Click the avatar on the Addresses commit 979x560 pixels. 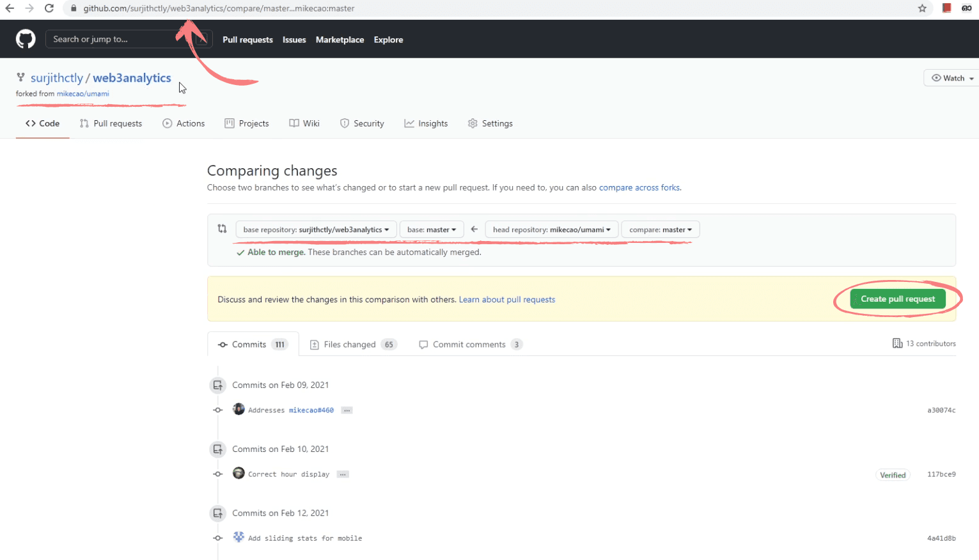click(x=239, y=409)
